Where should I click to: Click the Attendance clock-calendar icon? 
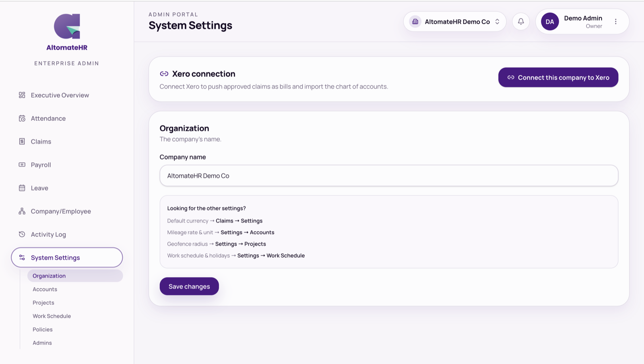(x=22, y=118)
